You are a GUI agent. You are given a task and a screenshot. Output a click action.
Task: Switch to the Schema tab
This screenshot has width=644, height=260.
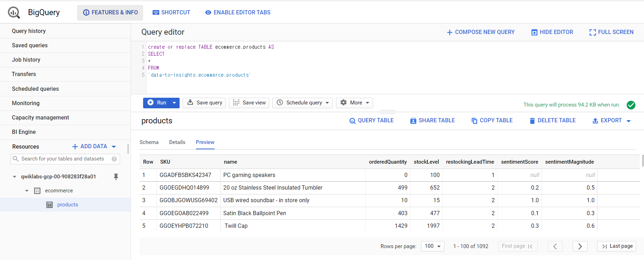[149, 142]
